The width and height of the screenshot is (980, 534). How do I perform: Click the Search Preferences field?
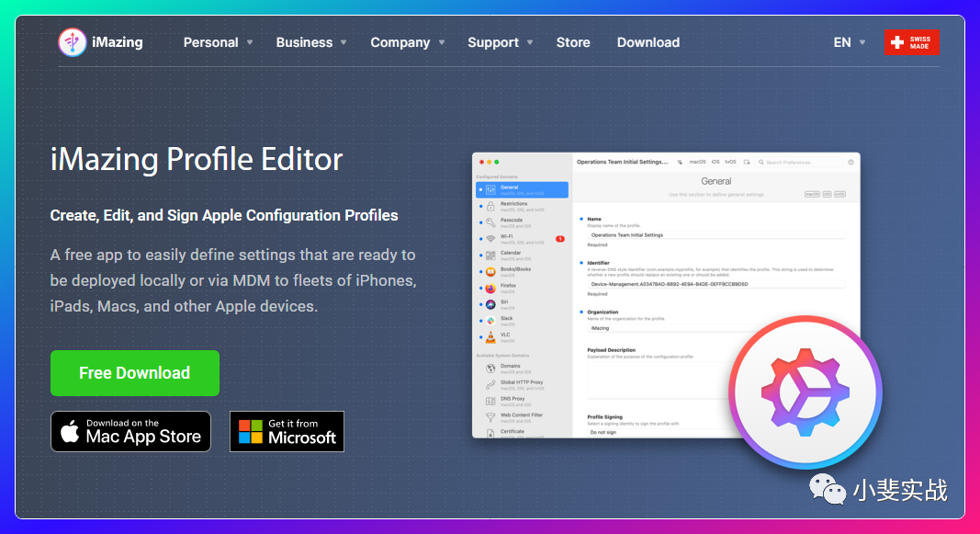tap(799, 162)
